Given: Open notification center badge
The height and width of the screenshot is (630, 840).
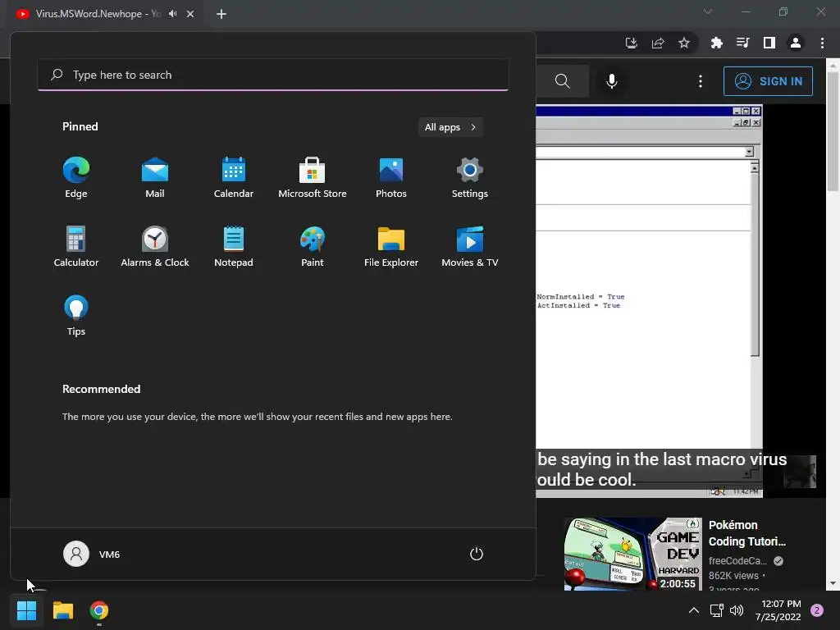Looking at the screenshot, I should click(817, 610).
